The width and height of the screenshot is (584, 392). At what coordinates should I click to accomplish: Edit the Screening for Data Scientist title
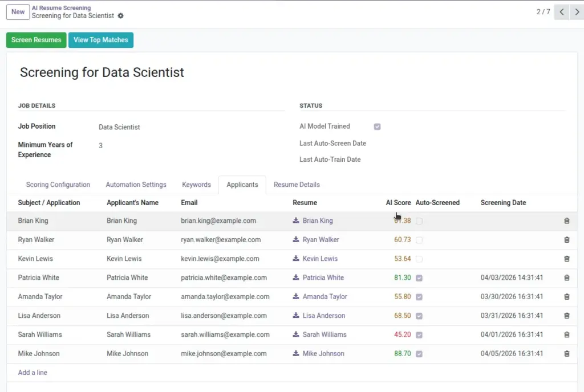[x=102, y=72]
